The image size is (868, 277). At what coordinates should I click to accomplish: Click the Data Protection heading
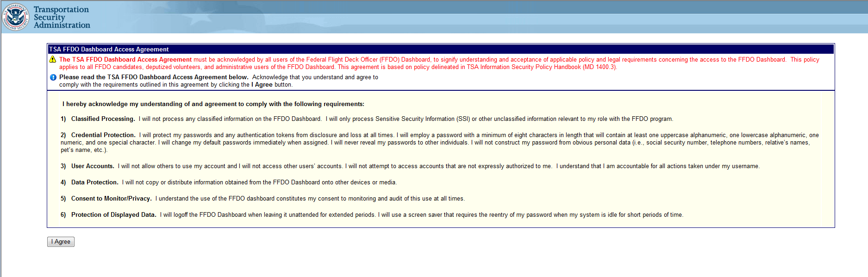(94, 183)
